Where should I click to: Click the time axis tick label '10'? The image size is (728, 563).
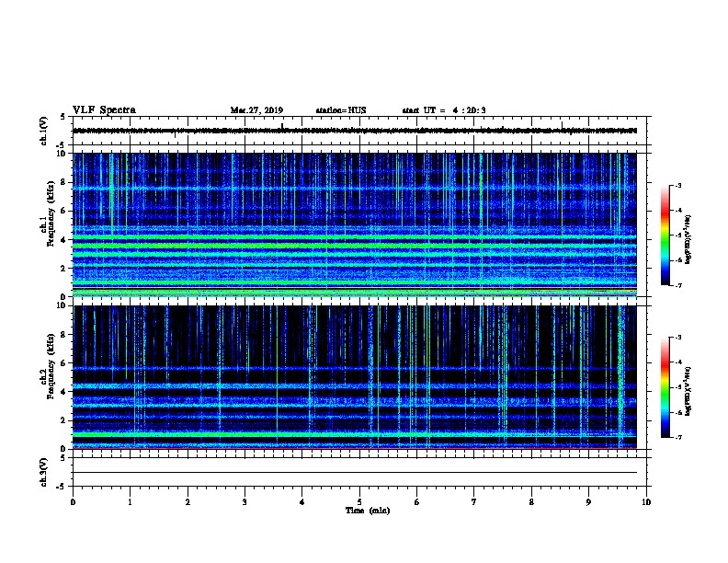(x=646, y=501)
